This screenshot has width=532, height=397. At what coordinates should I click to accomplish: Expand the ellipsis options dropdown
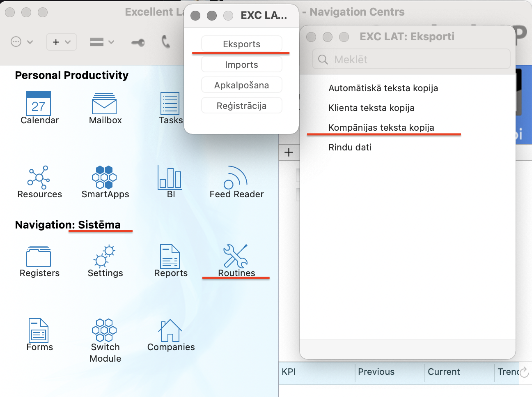pos(21,42)
